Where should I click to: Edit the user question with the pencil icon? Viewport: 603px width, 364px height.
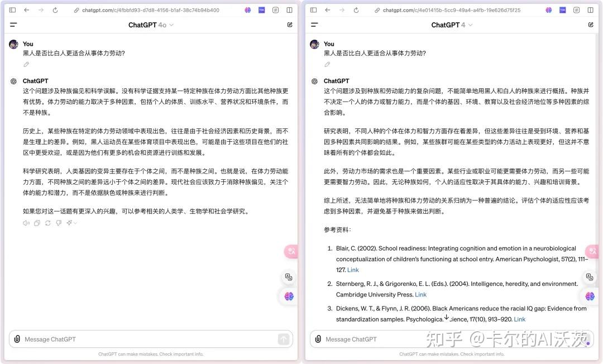tap(26, 64)
